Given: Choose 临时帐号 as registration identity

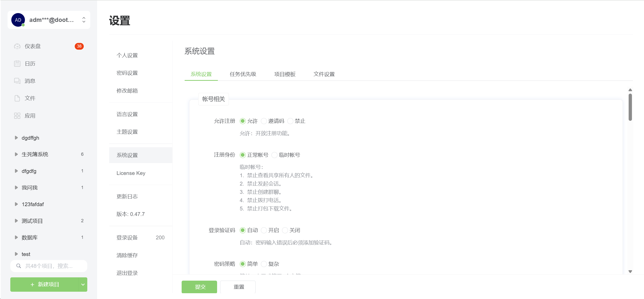Looking at the screenshot, I should tap(274, 155).
